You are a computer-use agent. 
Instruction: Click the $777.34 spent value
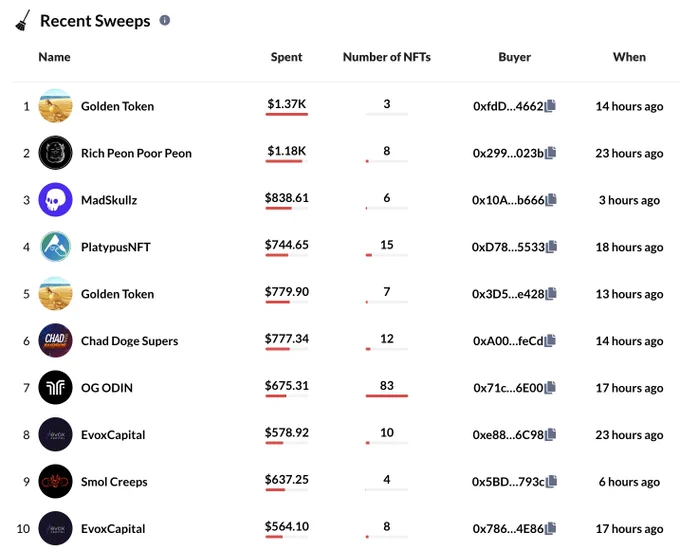287,339
